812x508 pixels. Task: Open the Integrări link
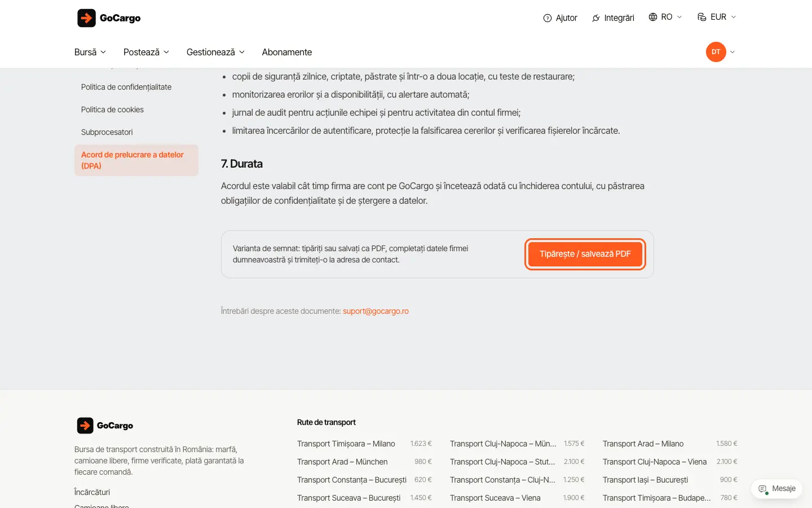coord(613,18)
